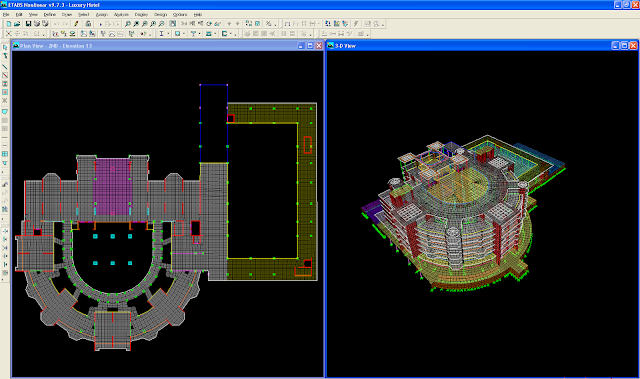
Task: Click the Rotate 3D View icon
Action: (x=209, y=24)
